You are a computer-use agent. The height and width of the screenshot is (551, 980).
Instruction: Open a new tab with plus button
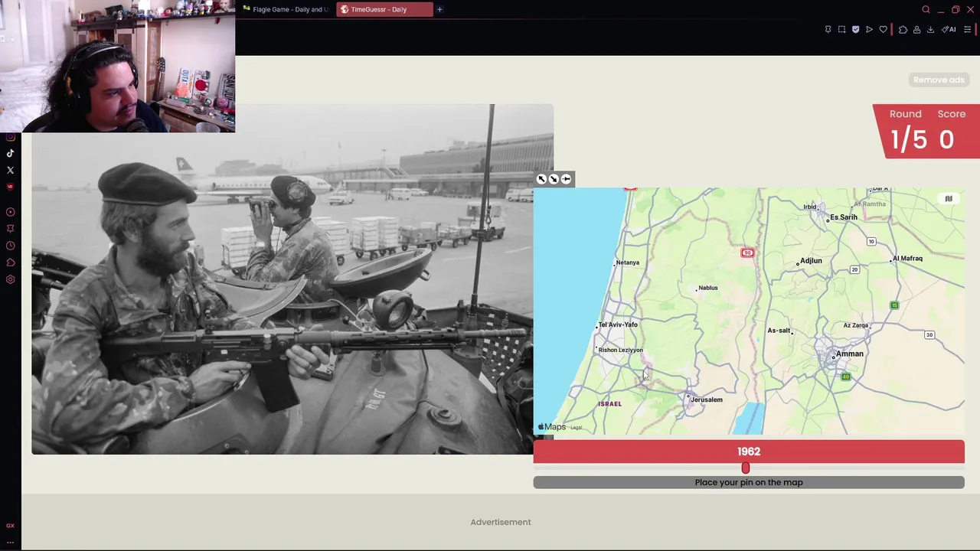[x=439, y=9]
